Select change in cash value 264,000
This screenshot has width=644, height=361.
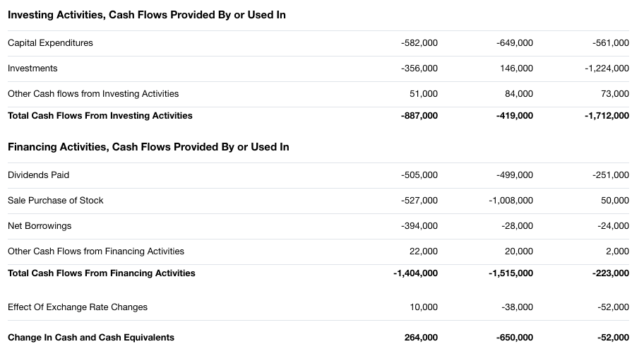pos(421,338)
